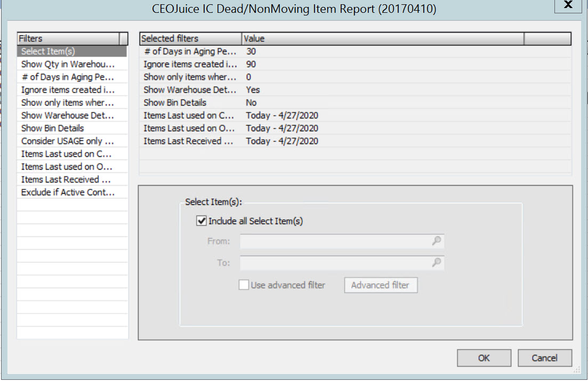Click the magnifier icon in the From field

click(437, 241)
